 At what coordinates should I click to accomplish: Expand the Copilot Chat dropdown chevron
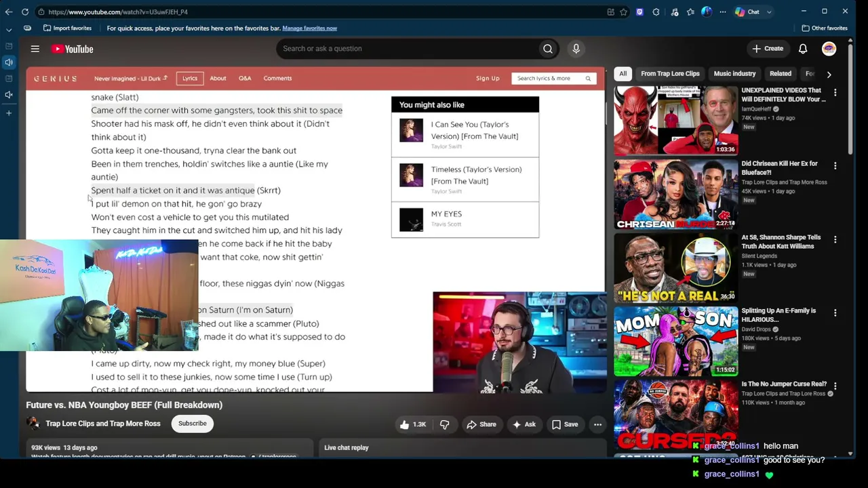coord(769,12)
